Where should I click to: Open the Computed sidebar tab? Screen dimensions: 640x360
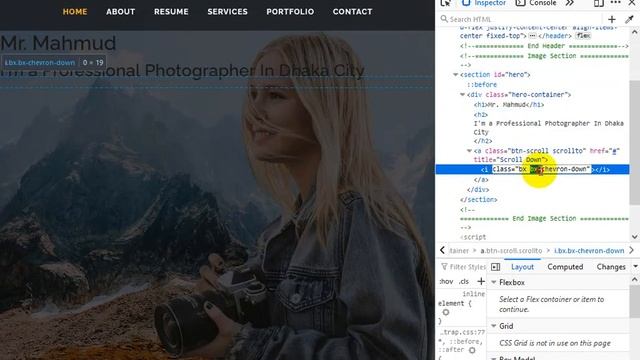click(x=565, y=267)
